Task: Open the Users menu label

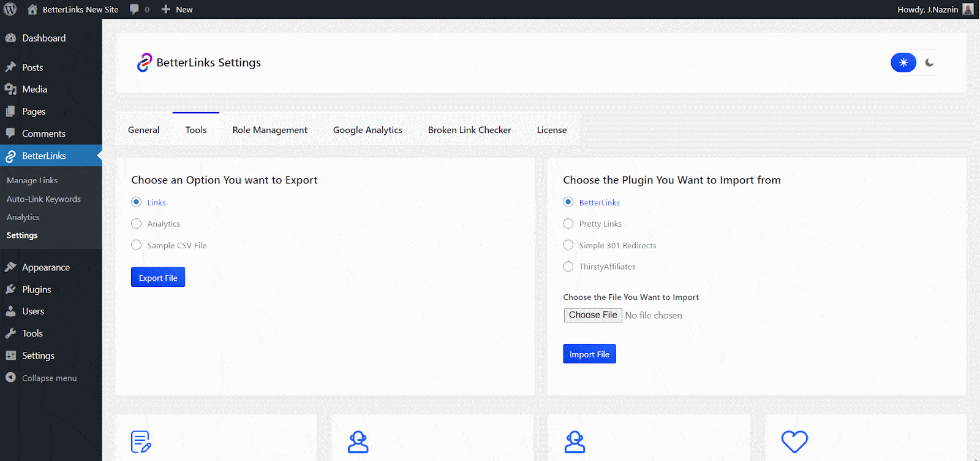Action: coord(33,311)
